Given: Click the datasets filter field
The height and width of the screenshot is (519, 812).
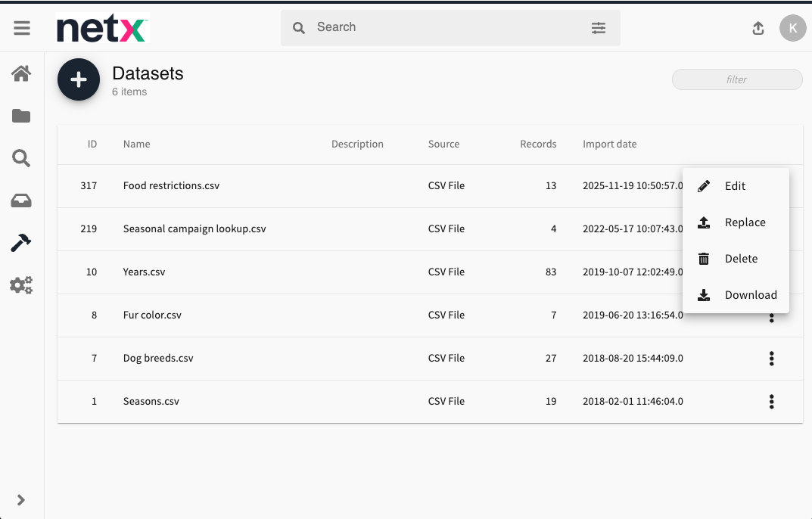Looking at the screenshot, I should tap(736, 79).
